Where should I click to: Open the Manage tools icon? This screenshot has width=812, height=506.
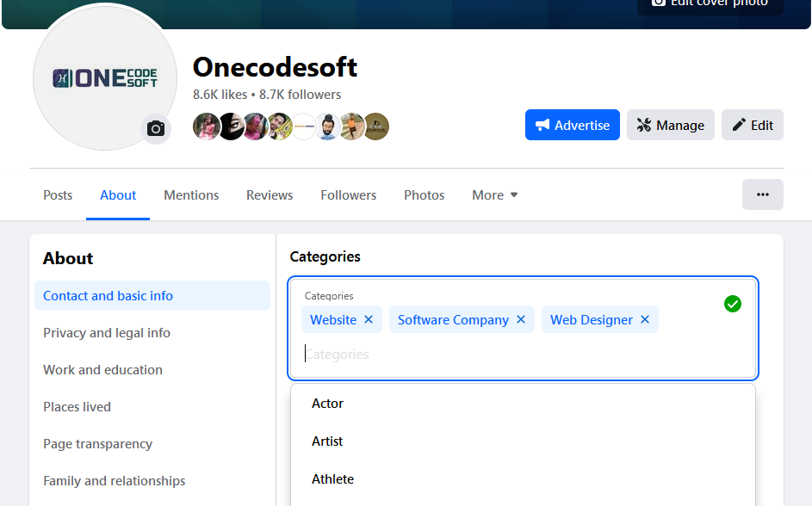click(x=645, y=124)
